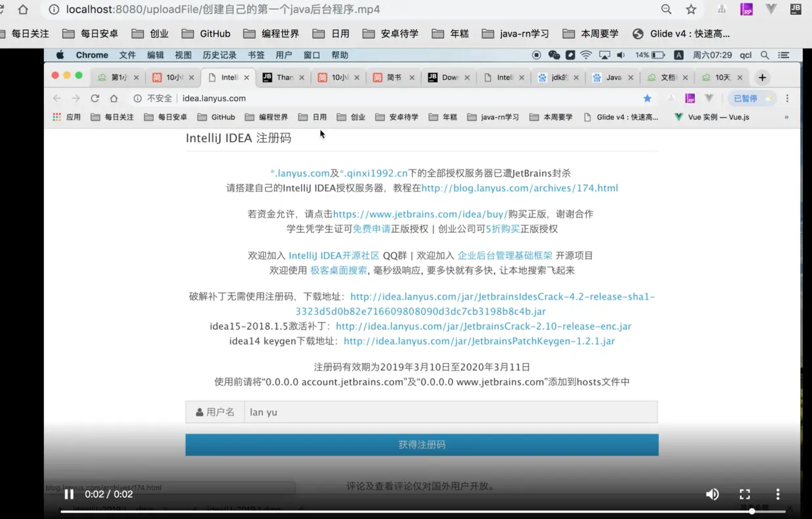
Task: Open Glide v4 bookmark in outer bookmarks bar
Action: pos(681,33)
